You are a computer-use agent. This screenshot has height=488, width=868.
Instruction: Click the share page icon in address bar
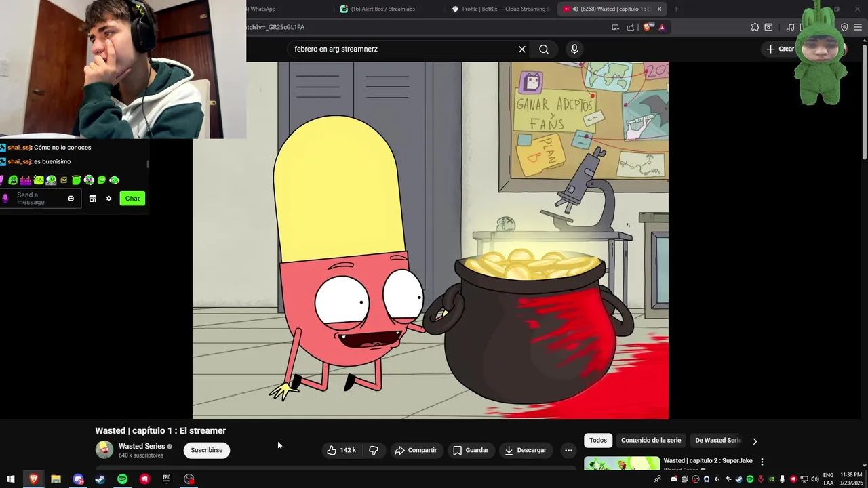631,27
